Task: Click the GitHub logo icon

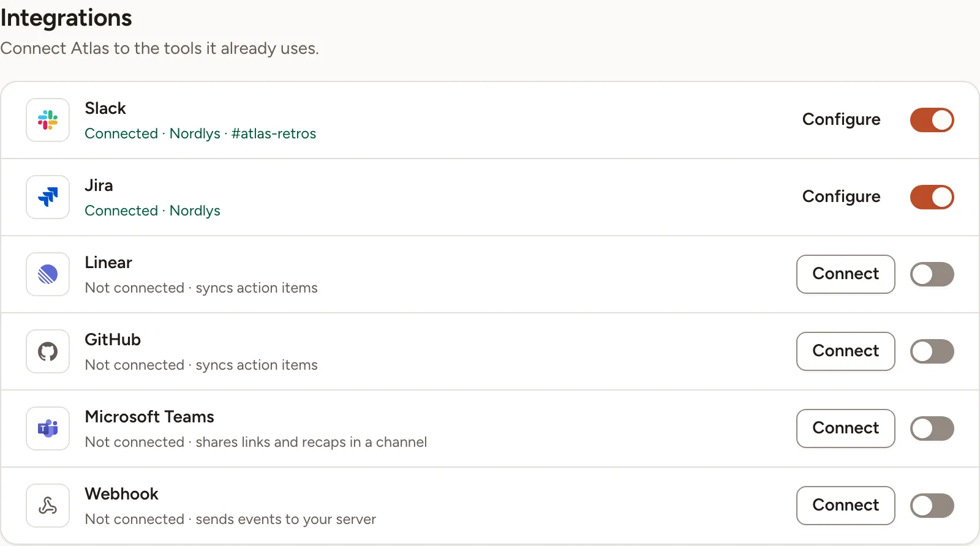Action: click(48, 351)
